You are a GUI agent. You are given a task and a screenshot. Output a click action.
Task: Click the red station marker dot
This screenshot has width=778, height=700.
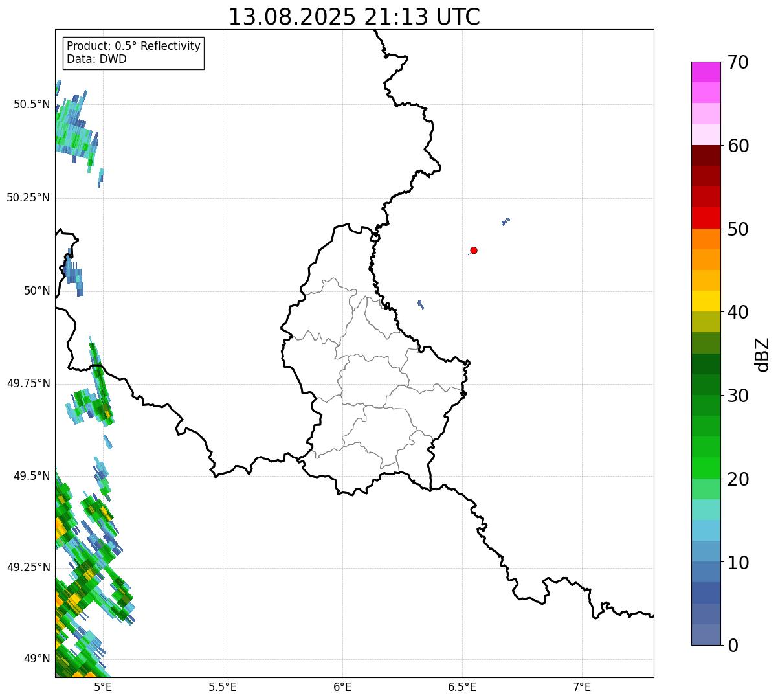click(474, 250)
